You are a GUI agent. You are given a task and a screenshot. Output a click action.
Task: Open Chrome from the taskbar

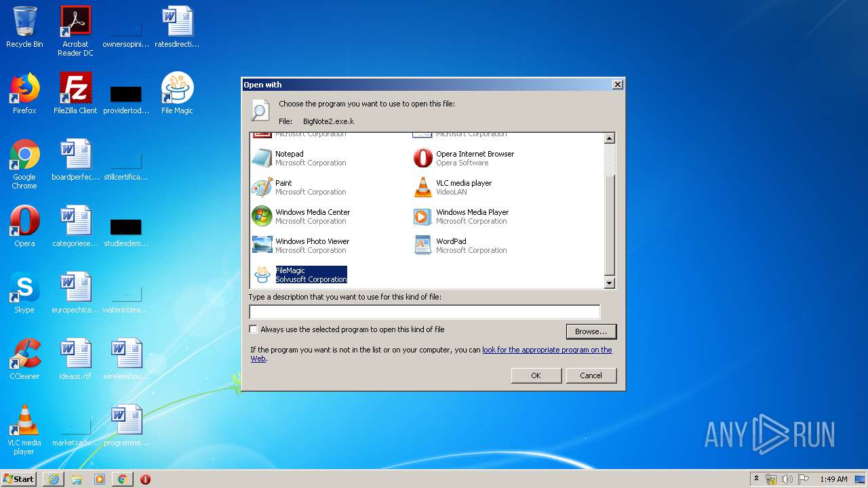click(x=122, y=479)
